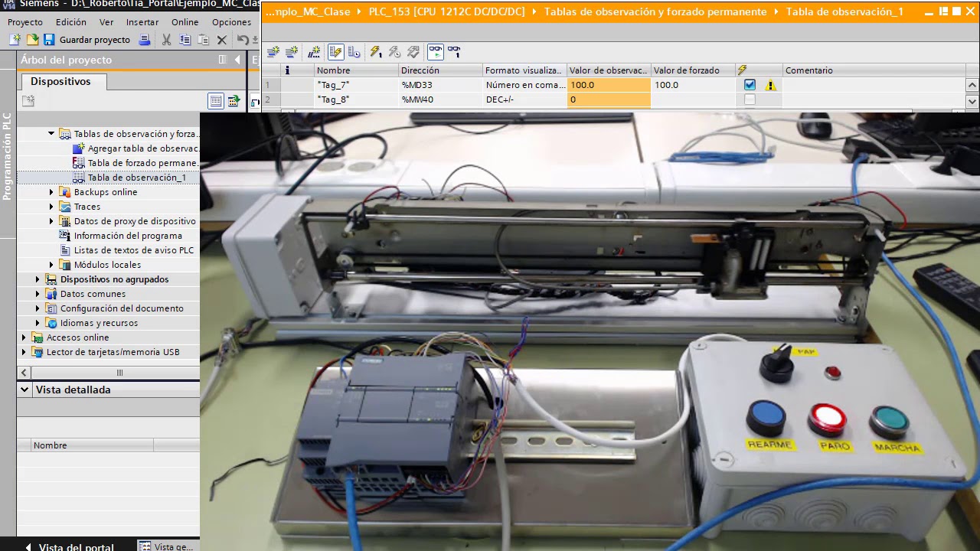Image resolution: width=980 pixels, height=551 pixels.
Task: Expand Lector de tarjetas/memoria USB node
Action: coord(24,352)
